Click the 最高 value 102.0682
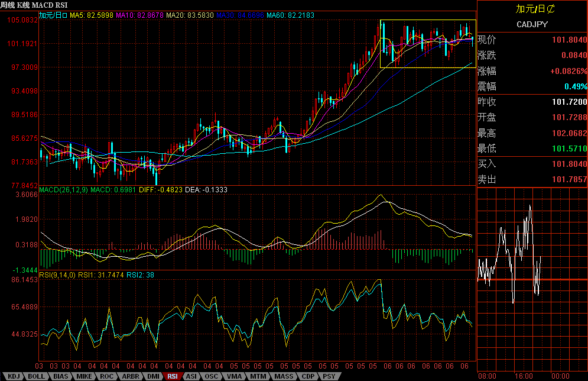Viewport: 588px width, 381px height. (569, 133)
